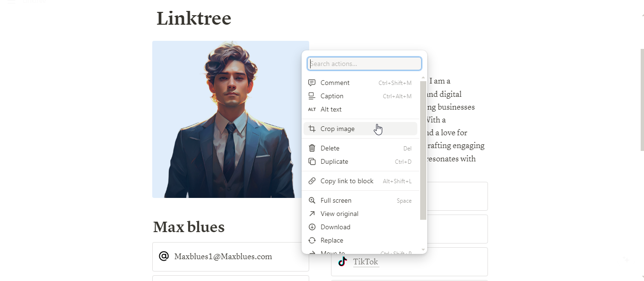Select Full screen option

click(360, 200)
